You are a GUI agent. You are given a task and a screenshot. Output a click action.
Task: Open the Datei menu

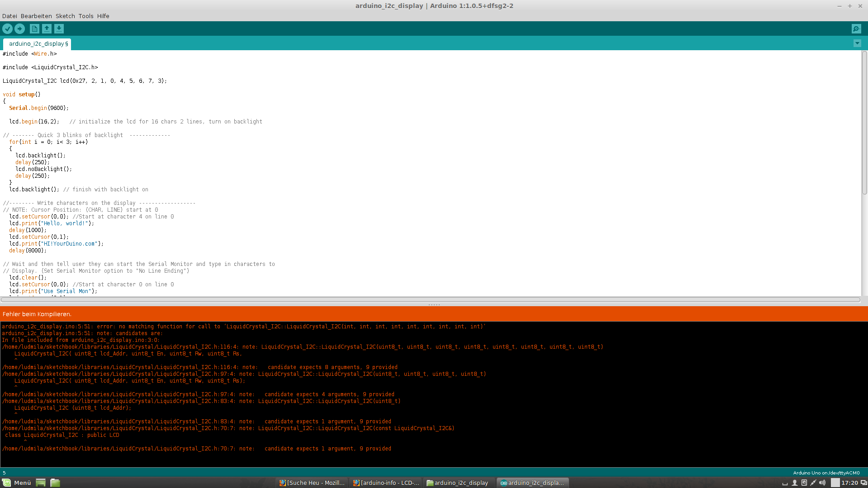(x=9, y=16)
